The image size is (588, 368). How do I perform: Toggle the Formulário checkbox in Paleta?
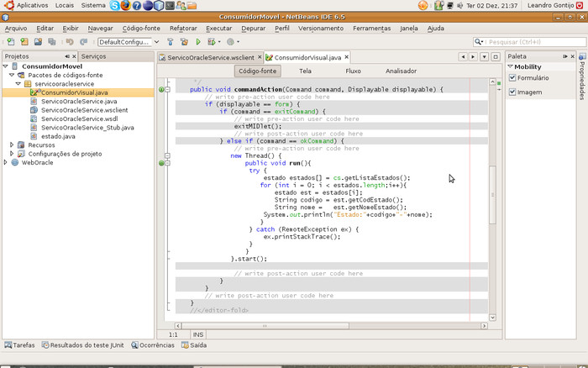[x=512, y=77]
